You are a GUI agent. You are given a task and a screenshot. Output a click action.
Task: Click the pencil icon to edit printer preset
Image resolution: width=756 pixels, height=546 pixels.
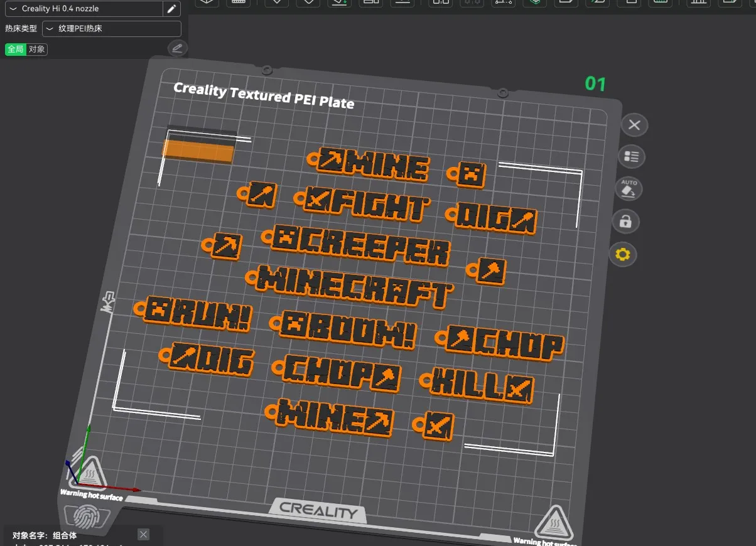tap(171, 9)
